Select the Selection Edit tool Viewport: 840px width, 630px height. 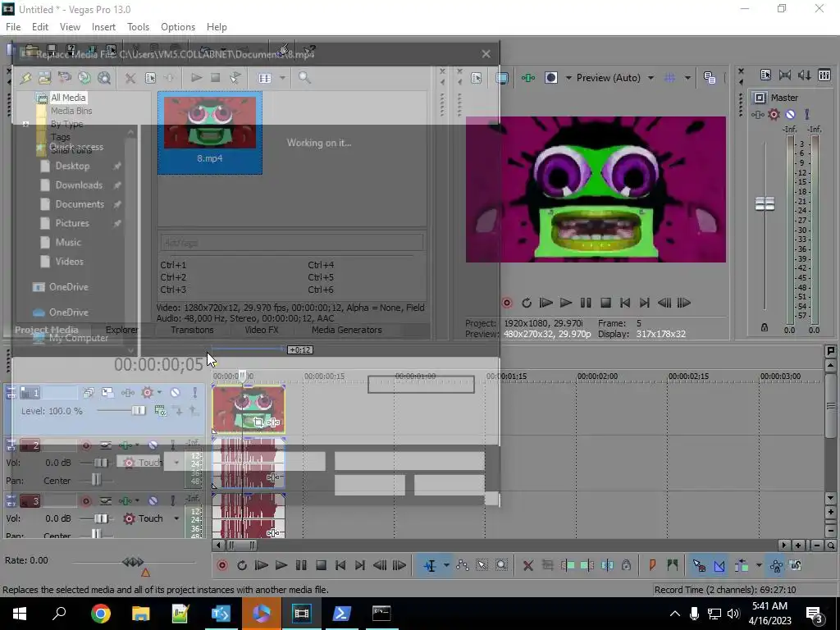coord(482,565)
